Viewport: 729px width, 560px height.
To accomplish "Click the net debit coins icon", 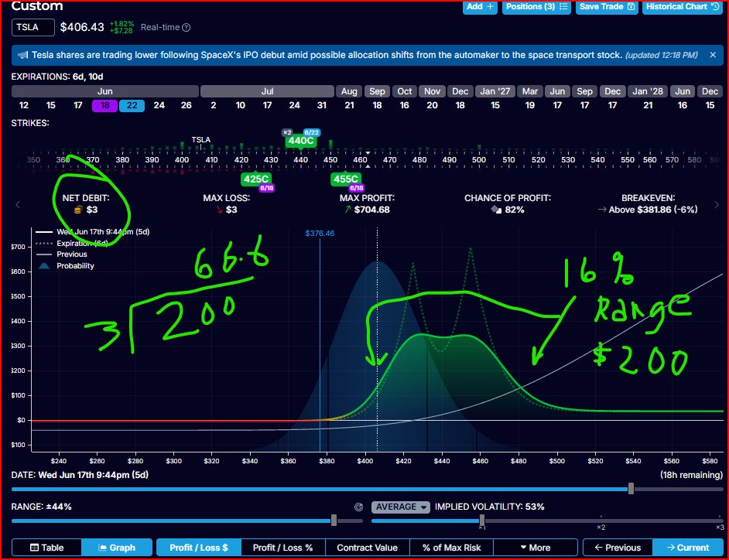I will (x=78, y=210).
